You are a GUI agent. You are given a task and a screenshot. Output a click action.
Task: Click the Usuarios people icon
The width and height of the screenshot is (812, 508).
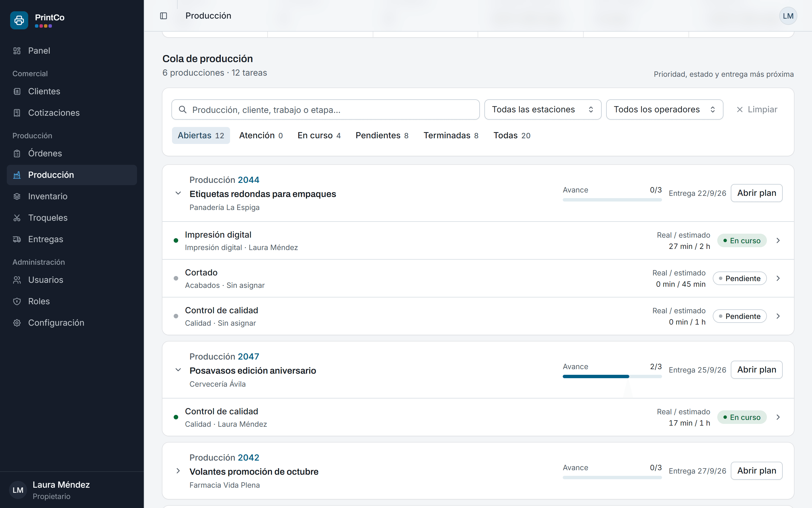point(17,280)
